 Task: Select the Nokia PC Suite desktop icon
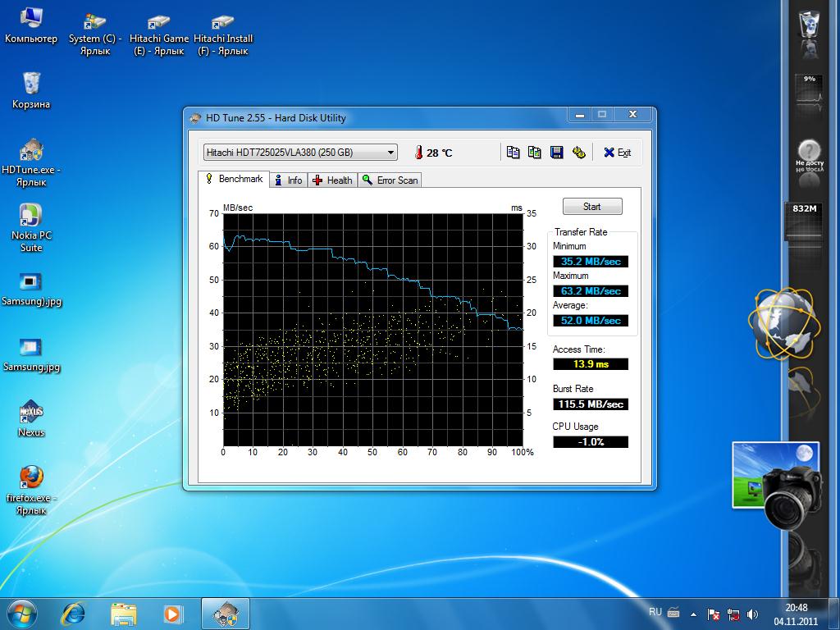[31, 228]
